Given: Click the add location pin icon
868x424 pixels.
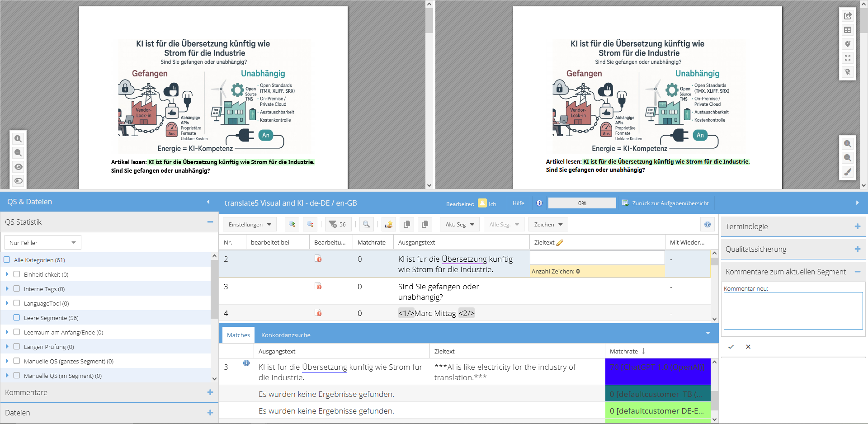Looking at the screenshot, I should [x=848, y=44].
